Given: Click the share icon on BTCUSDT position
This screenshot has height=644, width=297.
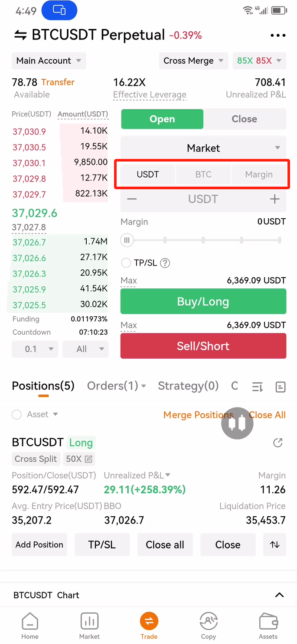Looking at the screenshot, I should pos(278,443).
